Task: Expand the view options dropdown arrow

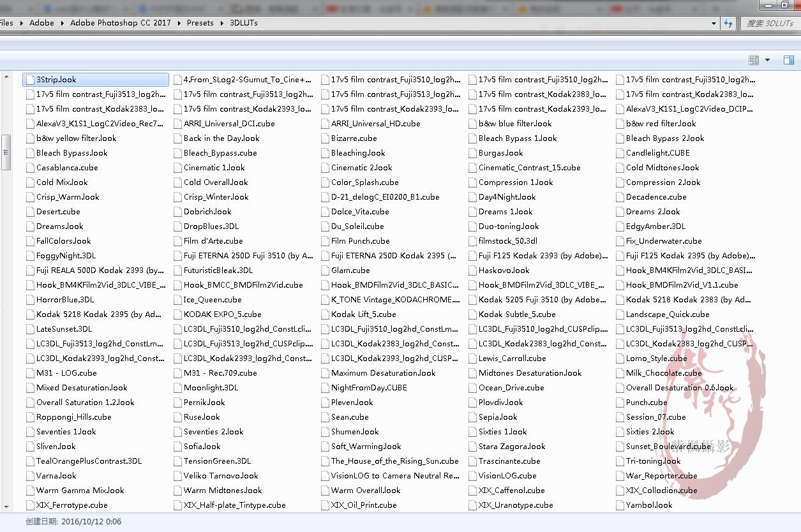Action: (x=767, y=60)
